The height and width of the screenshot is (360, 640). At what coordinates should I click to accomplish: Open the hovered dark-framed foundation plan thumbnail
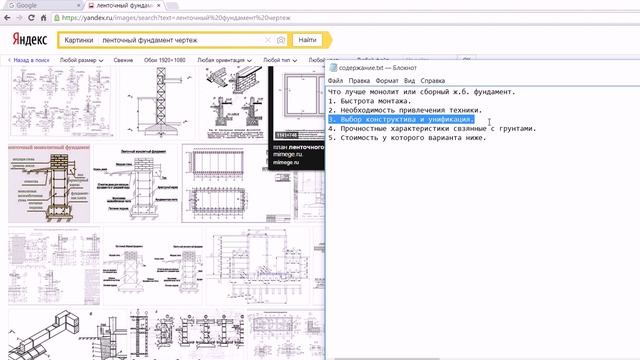(x=298, y=102)
